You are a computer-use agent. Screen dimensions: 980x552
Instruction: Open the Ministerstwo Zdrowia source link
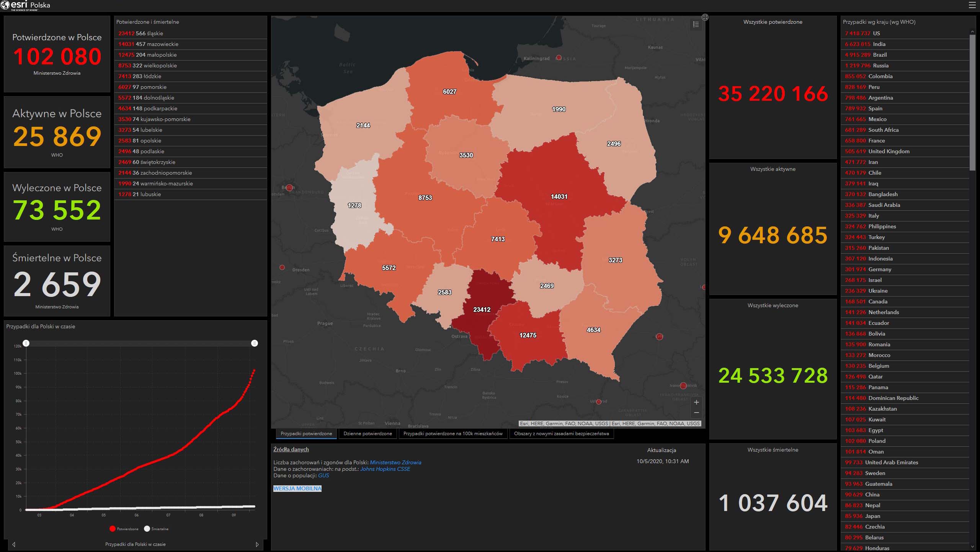click(x=395, y=462)
